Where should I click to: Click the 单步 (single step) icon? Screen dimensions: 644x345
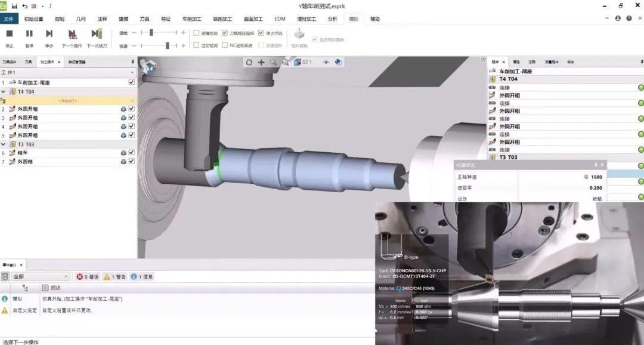point(49,34)
